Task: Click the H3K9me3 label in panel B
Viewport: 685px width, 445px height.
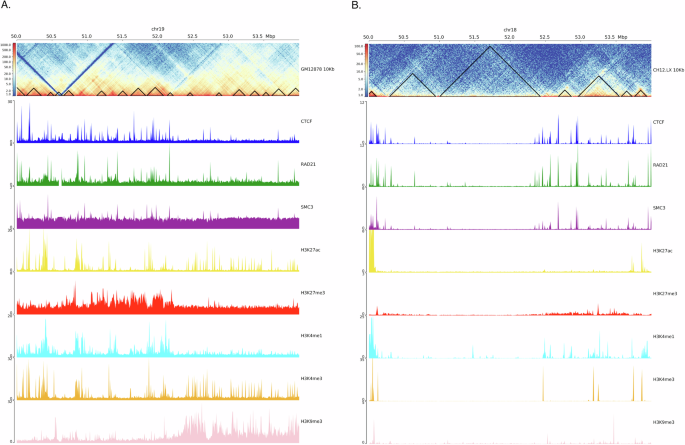Action: pyautogui.click(x=664, y=423)
